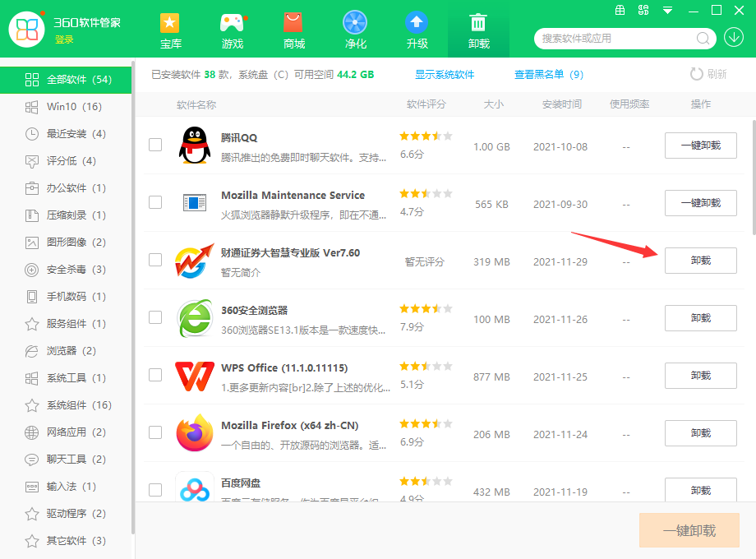Open the main menu triangle dropdown
The image size is (756, 559).
pos(667,11)
